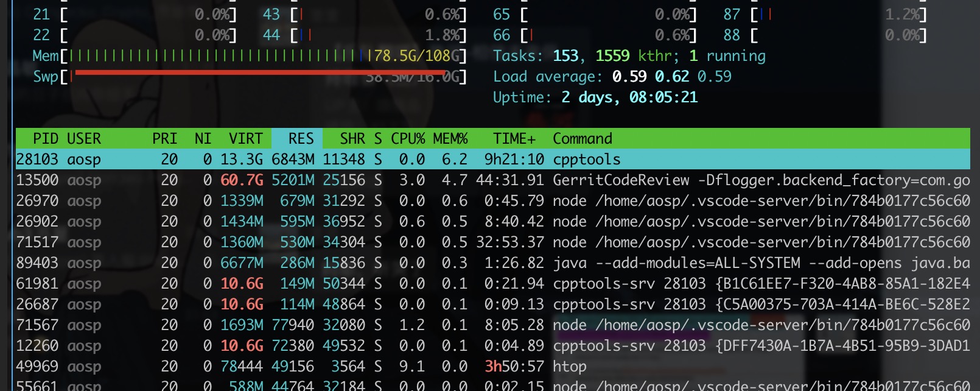Select the SHR column header

click(352, 139)
